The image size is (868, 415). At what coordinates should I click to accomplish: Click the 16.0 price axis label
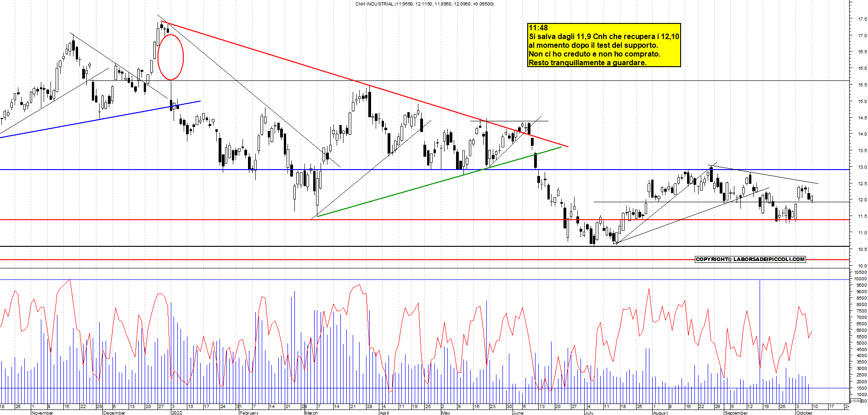(x=862, y=68)
